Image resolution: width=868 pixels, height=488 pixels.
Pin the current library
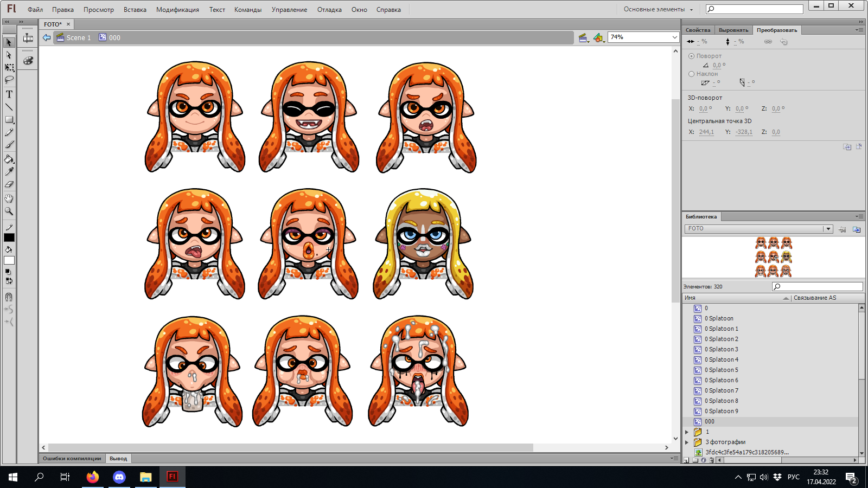pos(842,229)
